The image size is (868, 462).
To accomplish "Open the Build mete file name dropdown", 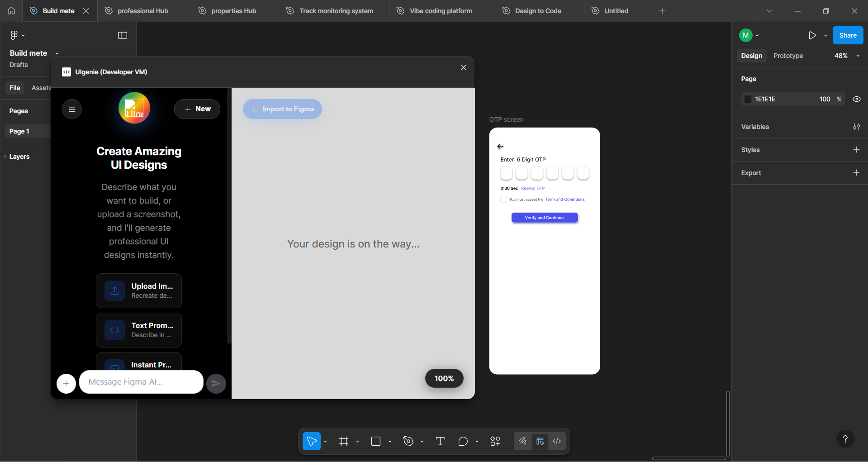I will 57,53.
